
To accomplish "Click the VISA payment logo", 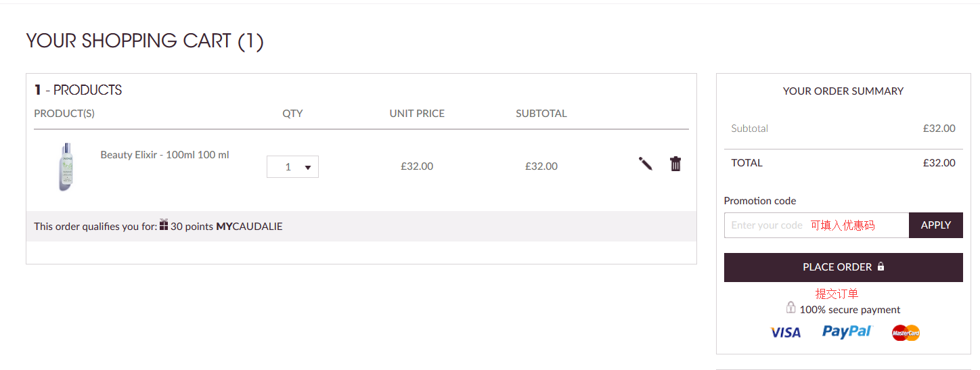I will [785, 332].
